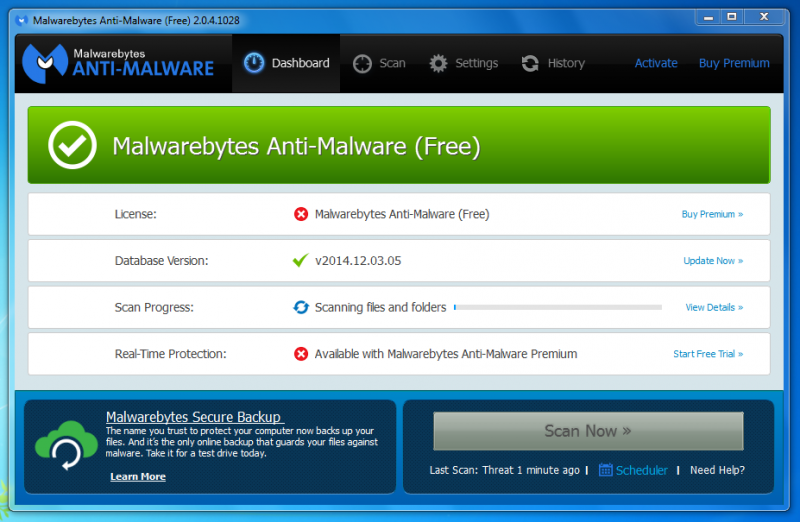Click 'Available with Malwarebytes Anti-Malware Premium' text
800x522 pixels.
[x=446, y=354]
